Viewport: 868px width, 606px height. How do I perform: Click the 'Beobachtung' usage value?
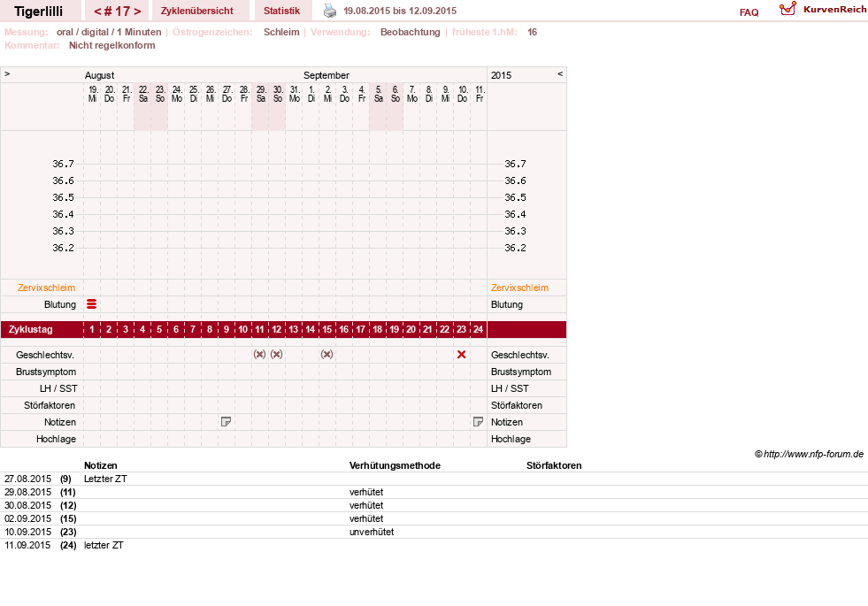point(411,32)
